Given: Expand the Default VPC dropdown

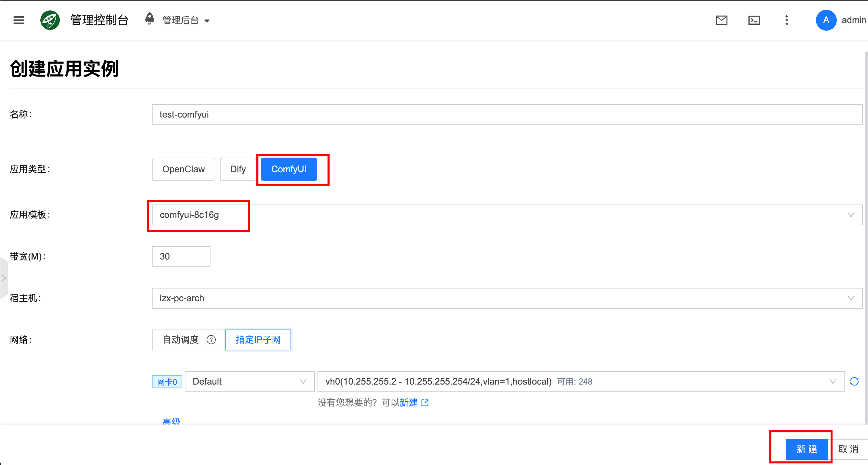Looking at the screenshot, I should 249,381.
